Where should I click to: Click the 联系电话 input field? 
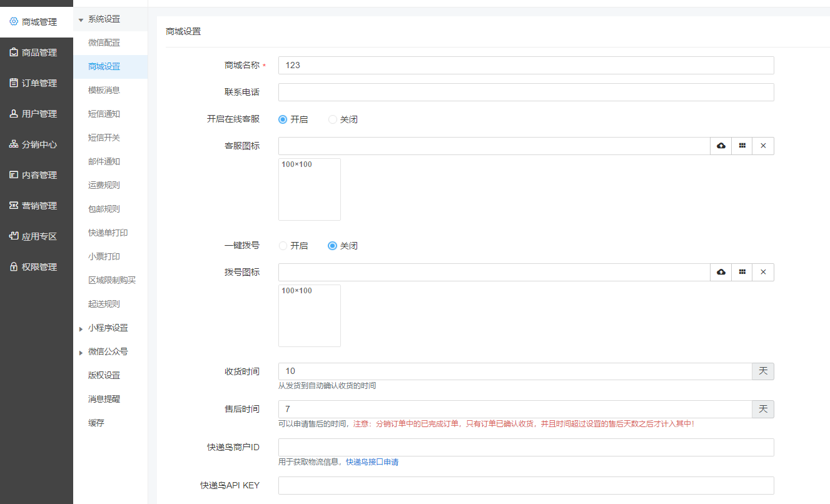[526, 92]
